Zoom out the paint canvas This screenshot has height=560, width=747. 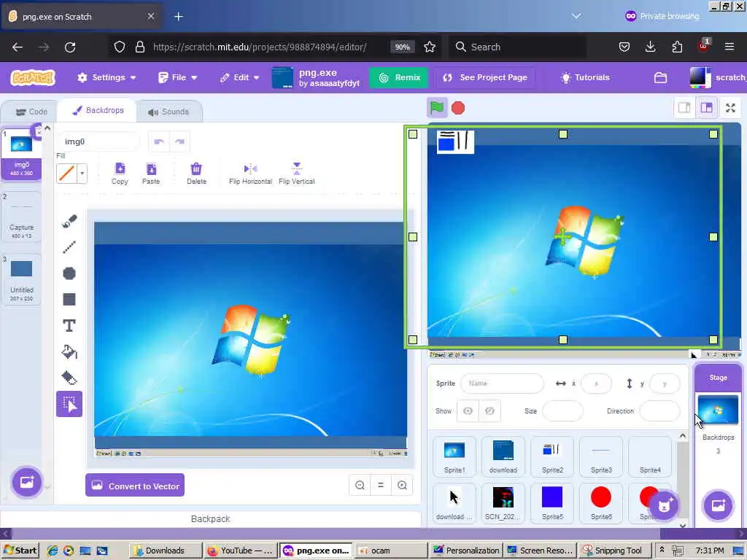360,485
